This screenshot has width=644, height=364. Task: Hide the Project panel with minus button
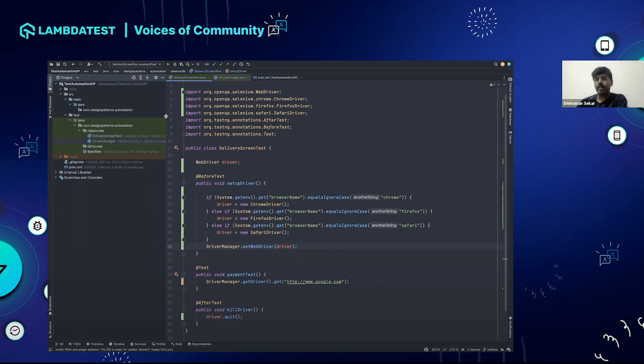coord(162,78)
